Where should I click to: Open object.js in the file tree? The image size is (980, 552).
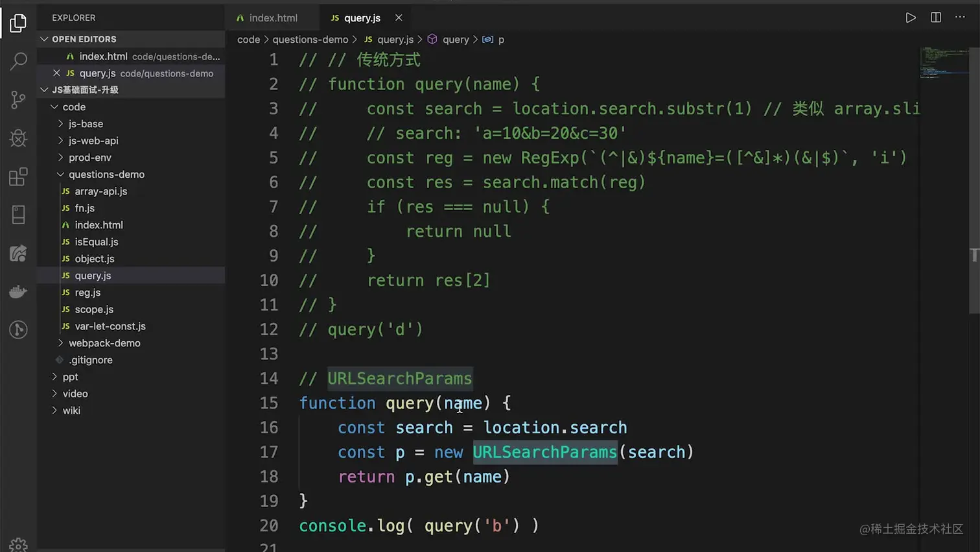131,259
